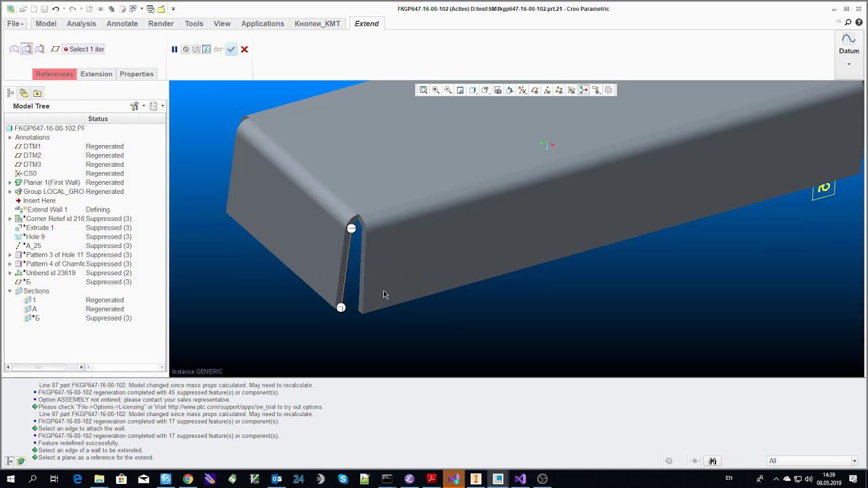Expand the Planar 1(First Wall) node
868x488 pixels.
tap(10, 182)
